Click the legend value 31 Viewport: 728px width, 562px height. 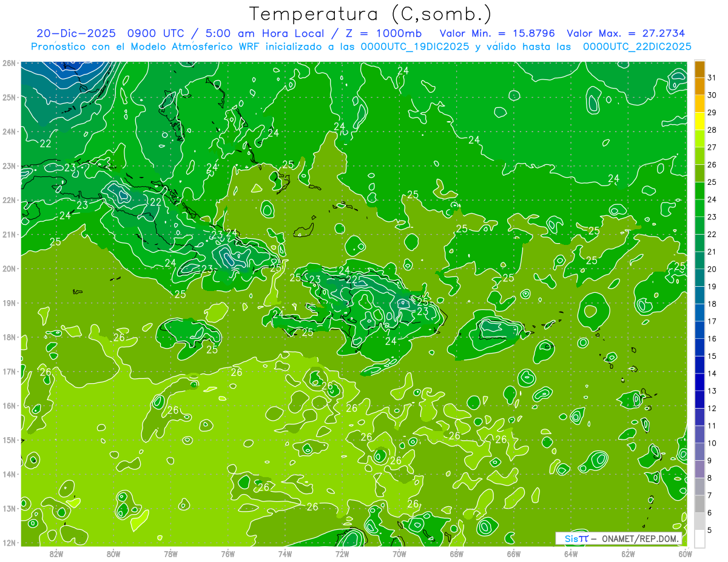(x=712, y=78)
